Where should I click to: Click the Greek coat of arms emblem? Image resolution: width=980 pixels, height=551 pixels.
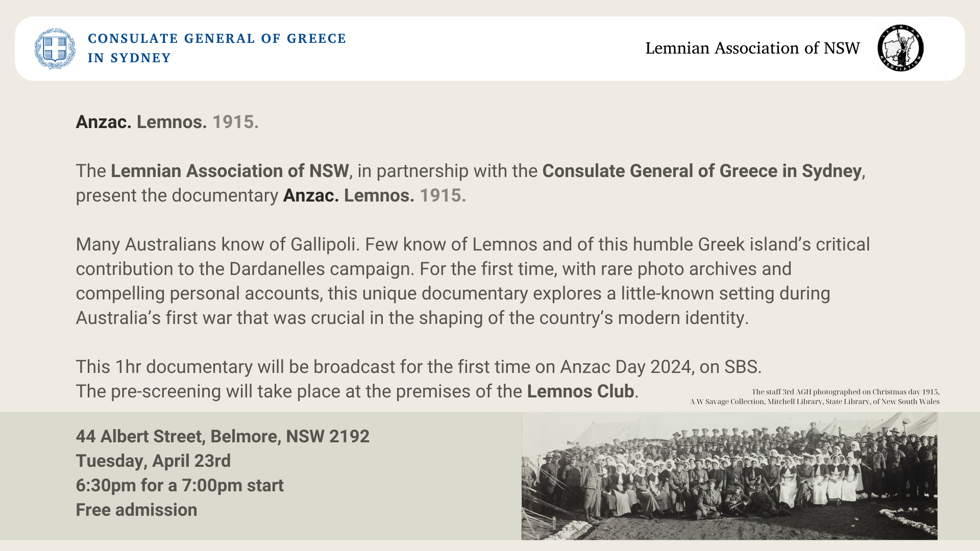pyautogui.click(x=55, y=48)
